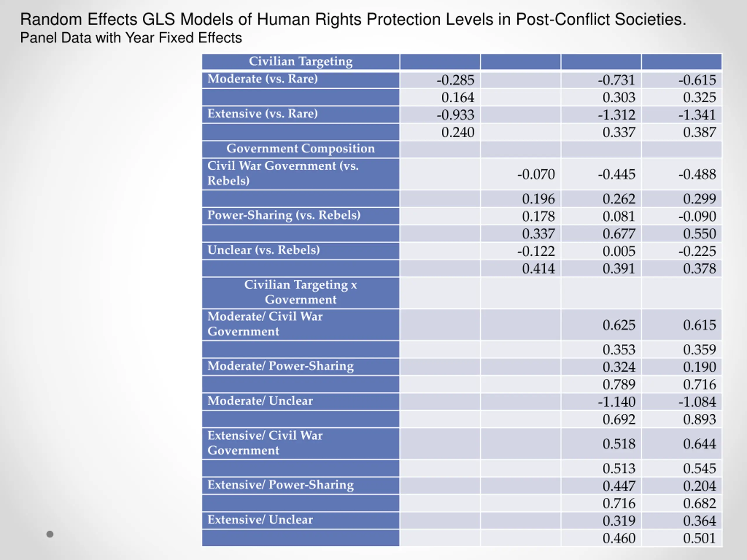Click the top 'Civilian Targeting' table header cell

[301, 62]
